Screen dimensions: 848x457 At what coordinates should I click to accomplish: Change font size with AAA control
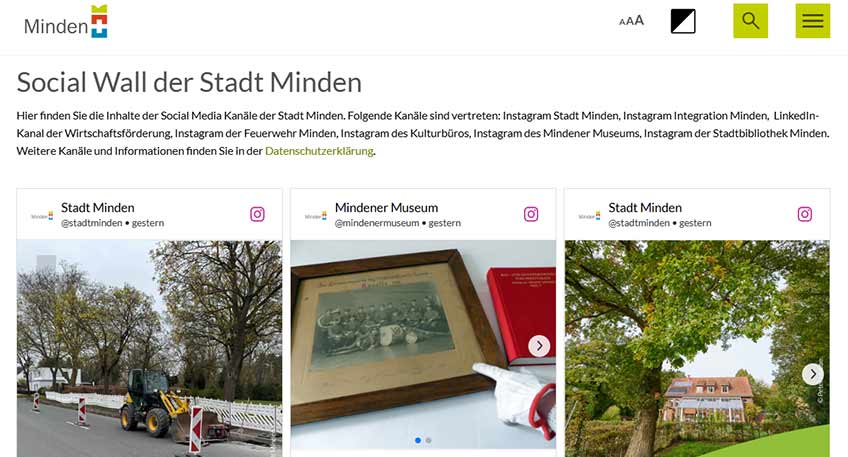[x=632, y=21]
